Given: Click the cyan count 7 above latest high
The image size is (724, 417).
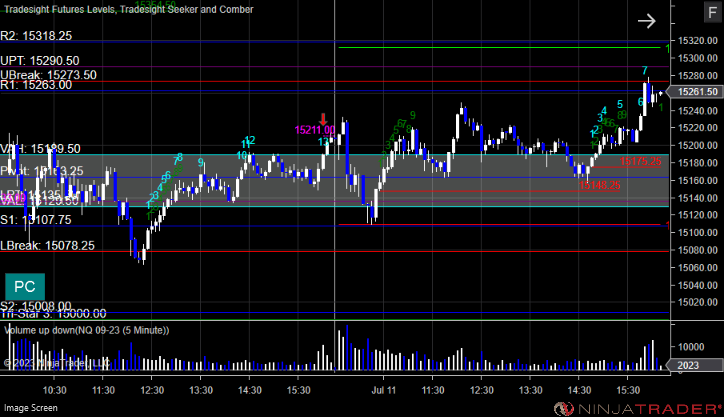Looking at the screenshot, I should 645,71.
